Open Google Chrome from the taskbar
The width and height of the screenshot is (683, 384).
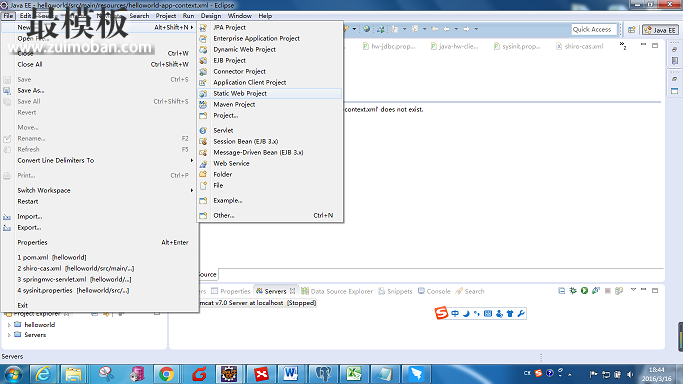pyautogui.click(x=166, y=374)
